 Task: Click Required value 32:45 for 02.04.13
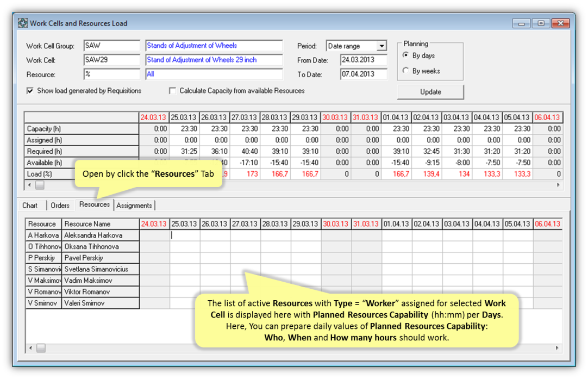[x=427, y=151]
